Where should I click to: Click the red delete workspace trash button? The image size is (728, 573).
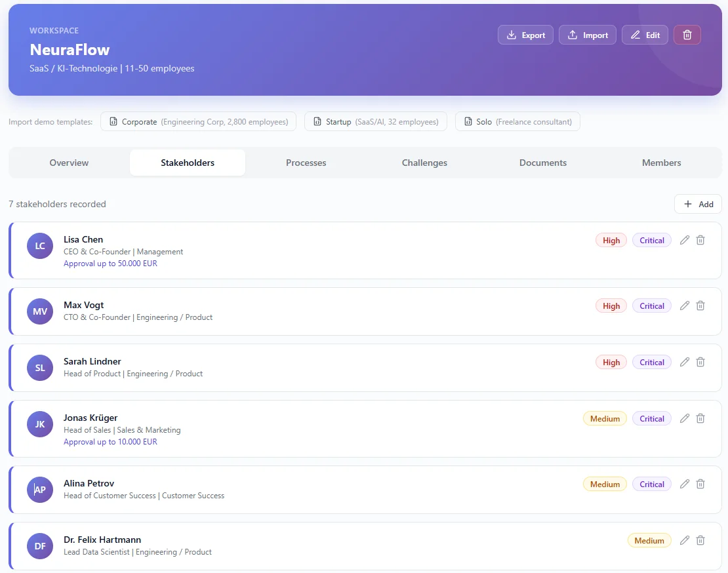pyautogui.click(x=687, y=35)
